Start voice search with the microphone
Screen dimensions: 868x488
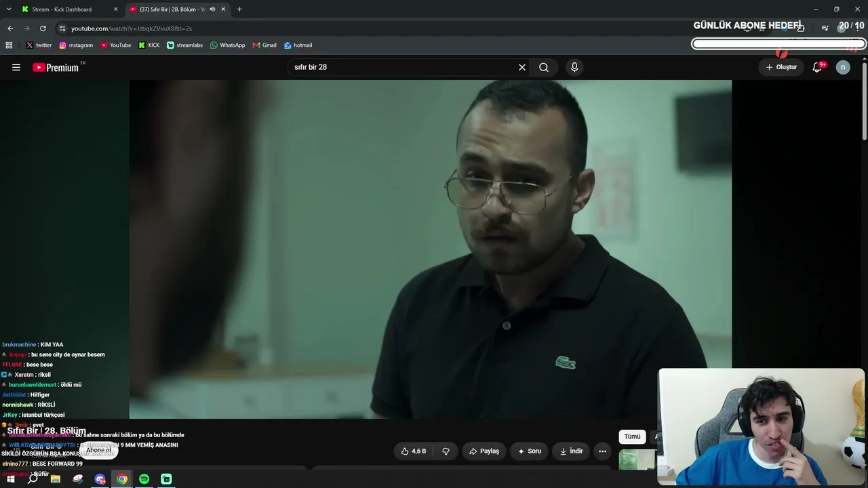574,67
